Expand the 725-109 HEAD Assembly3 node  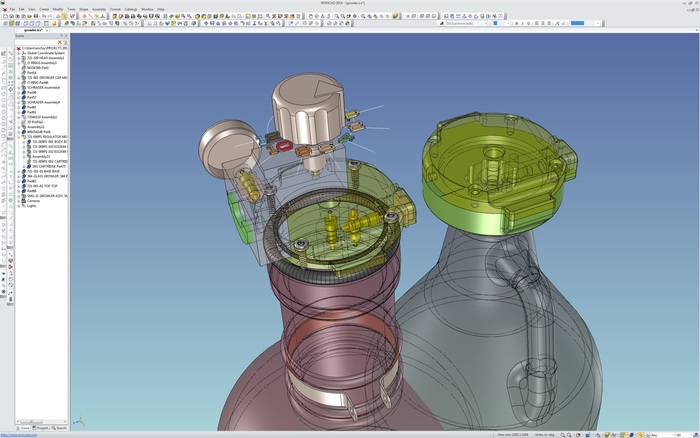tap(19, 58)
